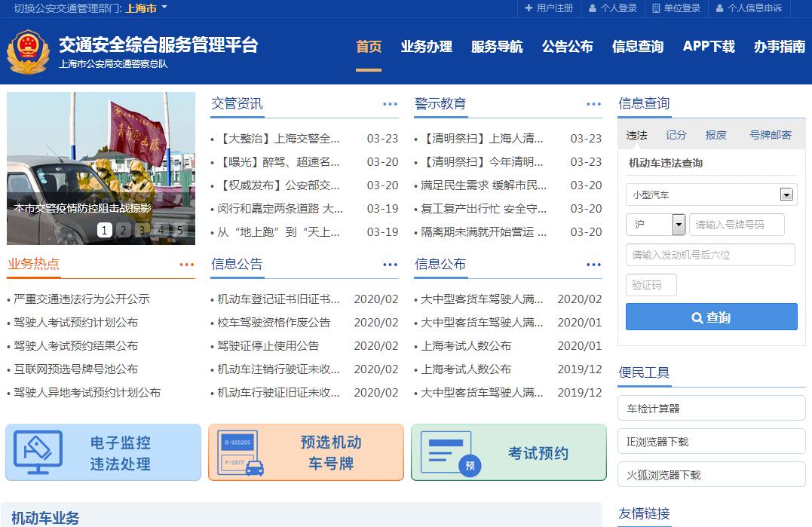The width and height of the screenshot is (812, 527).
Task: Switch carousel to slide 3
Action: [142, 230]
